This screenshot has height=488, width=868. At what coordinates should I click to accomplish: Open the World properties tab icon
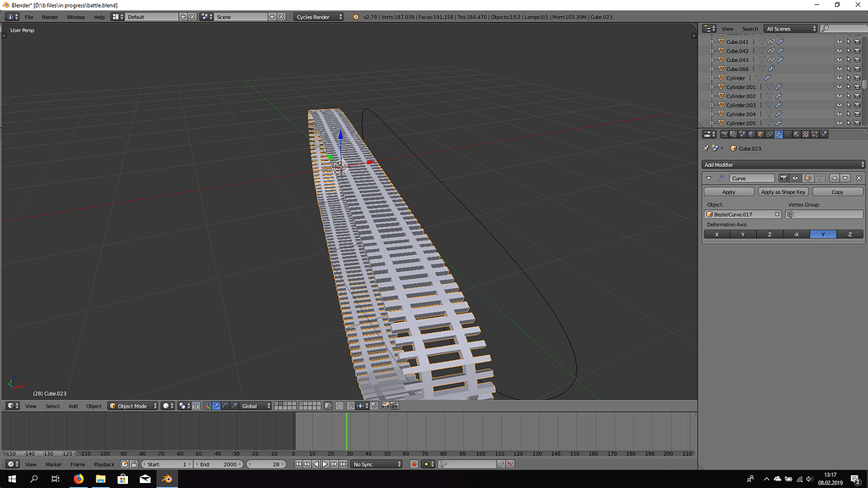[751, 135]
